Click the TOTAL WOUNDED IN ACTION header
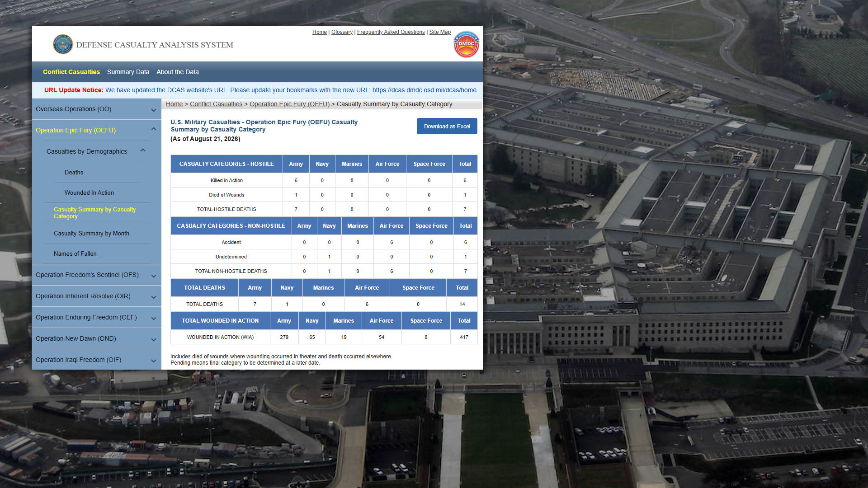 click(x=220, y=321)
